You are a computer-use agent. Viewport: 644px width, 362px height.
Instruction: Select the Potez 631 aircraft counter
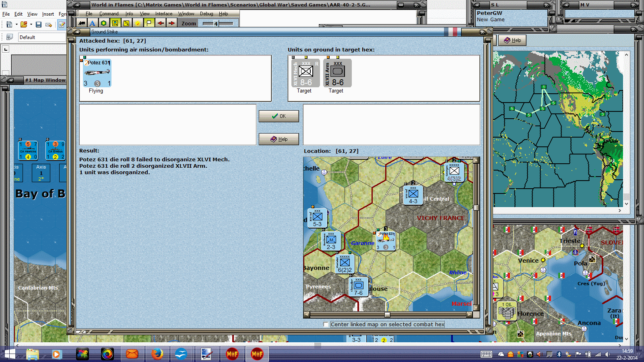pyautogui.click(x=97, y=73)
